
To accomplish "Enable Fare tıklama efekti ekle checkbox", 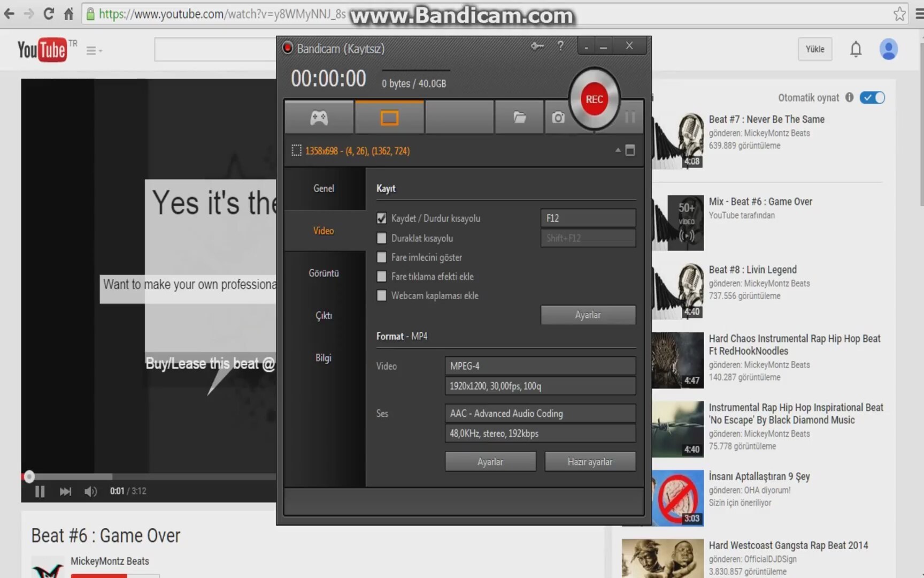I will pos(381,277).
